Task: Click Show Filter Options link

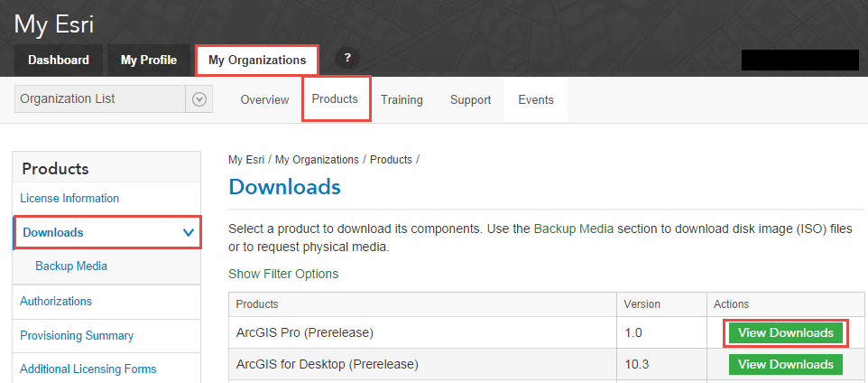Action: pos(283,274)
